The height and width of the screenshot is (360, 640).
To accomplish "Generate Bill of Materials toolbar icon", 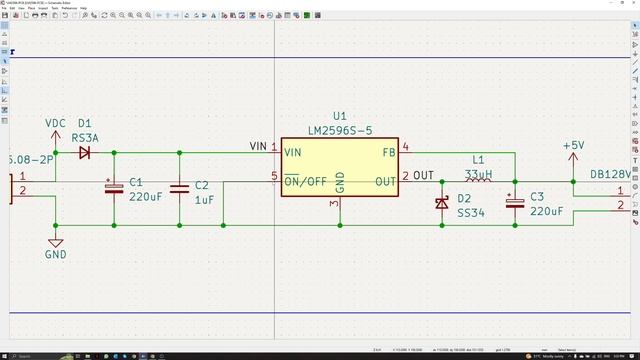I will (296, 15).
